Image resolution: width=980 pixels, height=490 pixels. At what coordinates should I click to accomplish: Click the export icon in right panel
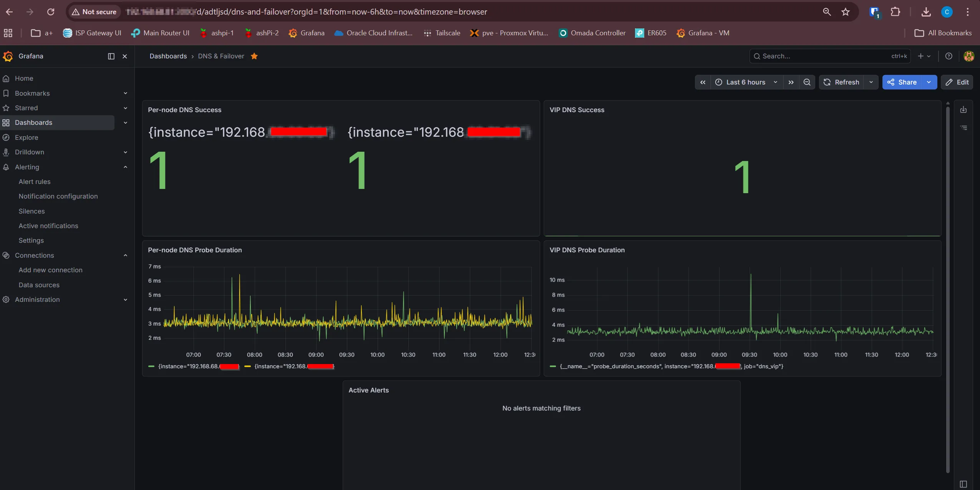[x=963, y=110]
